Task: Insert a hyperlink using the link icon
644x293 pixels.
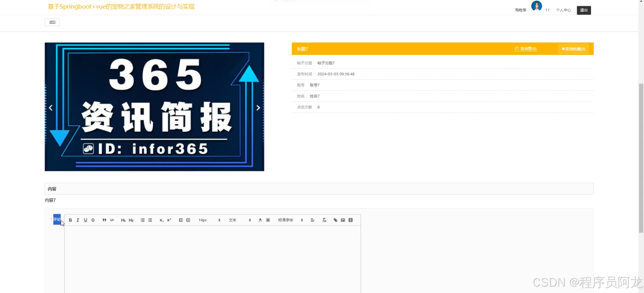Action: (x=335, y=220)
